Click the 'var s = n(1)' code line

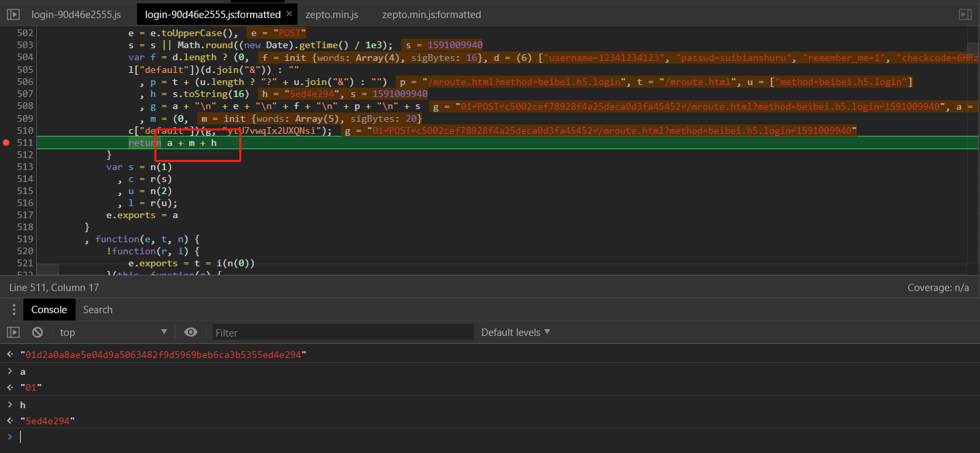[139, 167]
